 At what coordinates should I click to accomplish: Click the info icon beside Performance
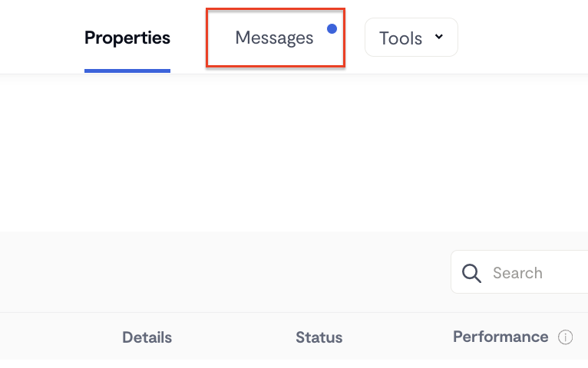click(565, 337)
